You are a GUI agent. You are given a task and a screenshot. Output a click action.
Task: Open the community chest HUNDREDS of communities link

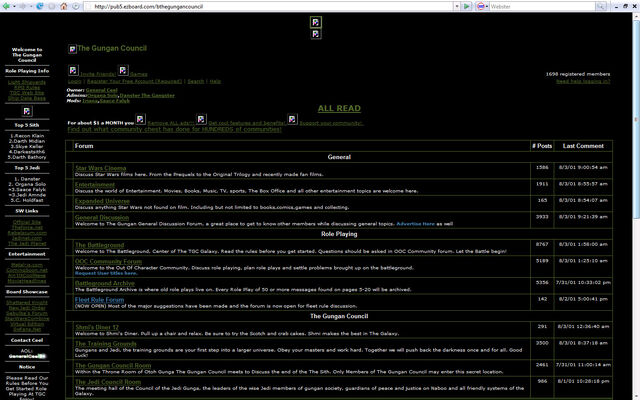coord(174,129)
